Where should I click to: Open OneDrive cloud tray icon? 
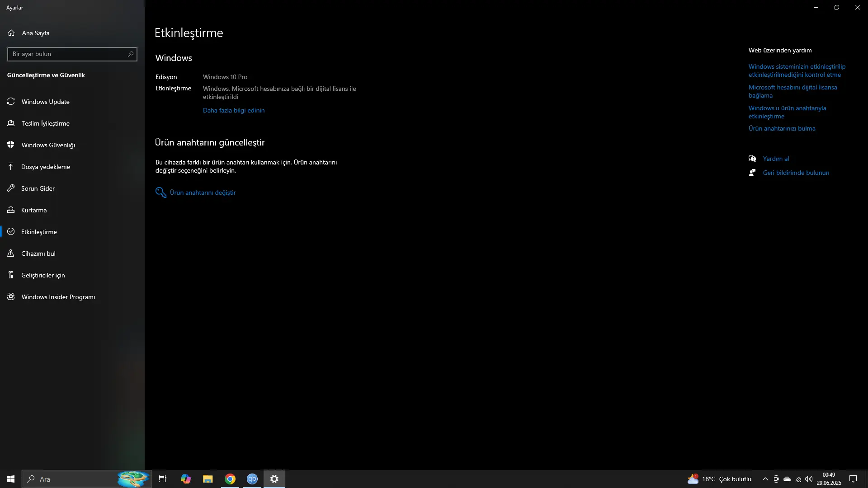787,479
